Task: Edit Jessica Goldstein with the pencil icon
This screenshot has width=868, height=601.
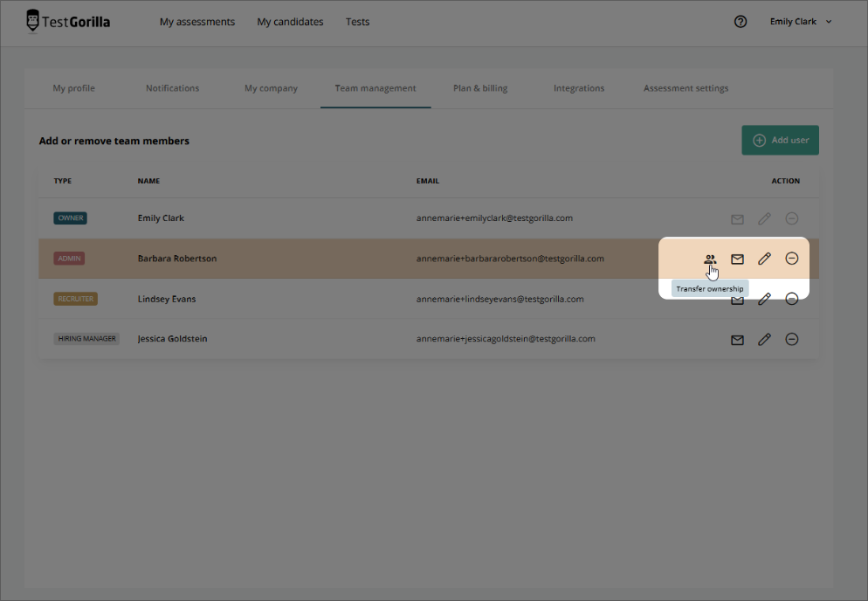Action: pos(764,340)
